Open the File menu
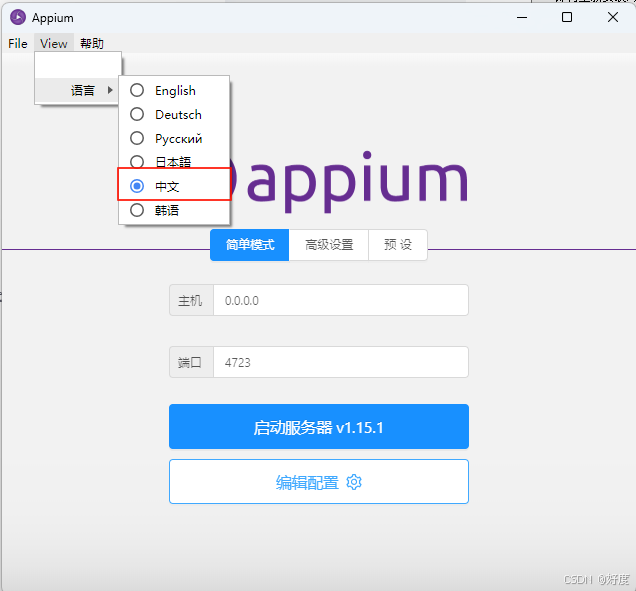636x591 pixels. pos(18,43)
